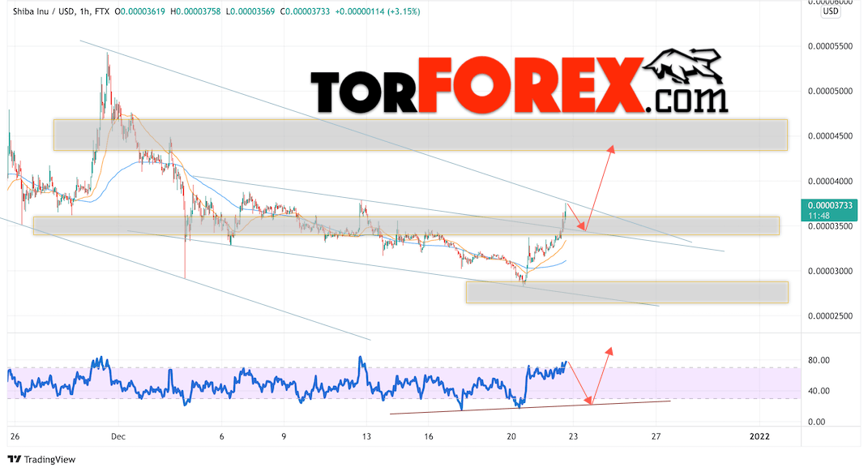This screenshot has height=472, width=868.
Task: Click the high value H0.00003758
Action: point(196,11)
